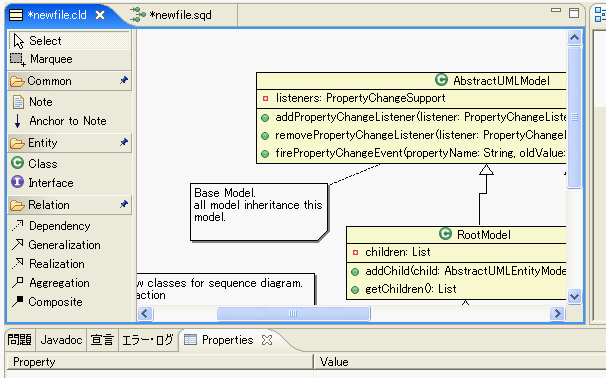The height and width of the screenshot is (379, 607).
Task: Select the AbstractUMLModel class title
Action: pos(501,81)
